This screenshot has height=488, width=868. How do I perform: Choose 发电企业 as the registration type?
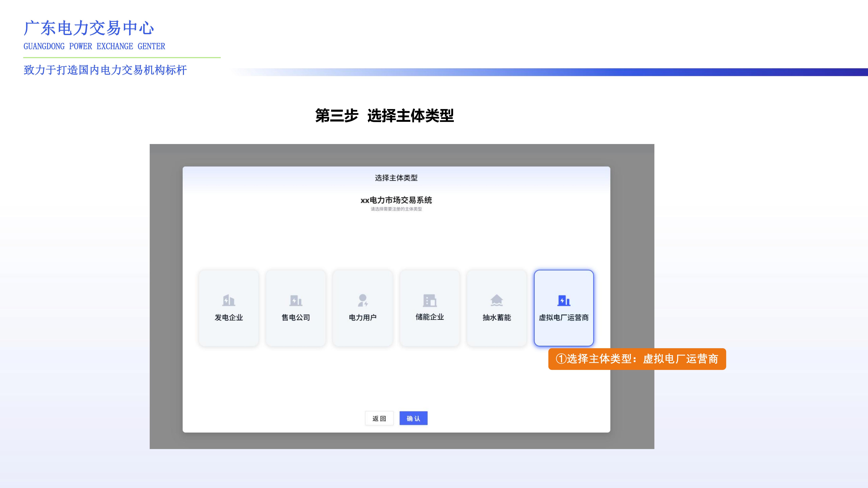[x=229, y=308]
